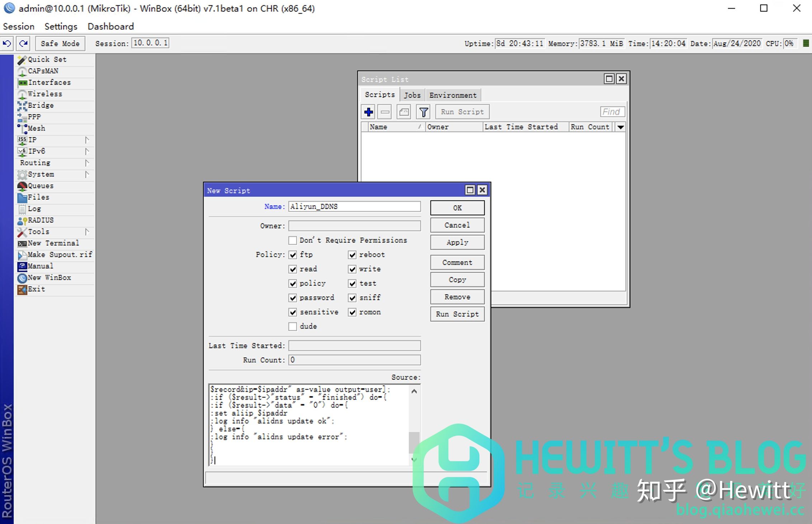Switch to the Scripts tab
Screen dimensions: 812x524
pos(380,95)
